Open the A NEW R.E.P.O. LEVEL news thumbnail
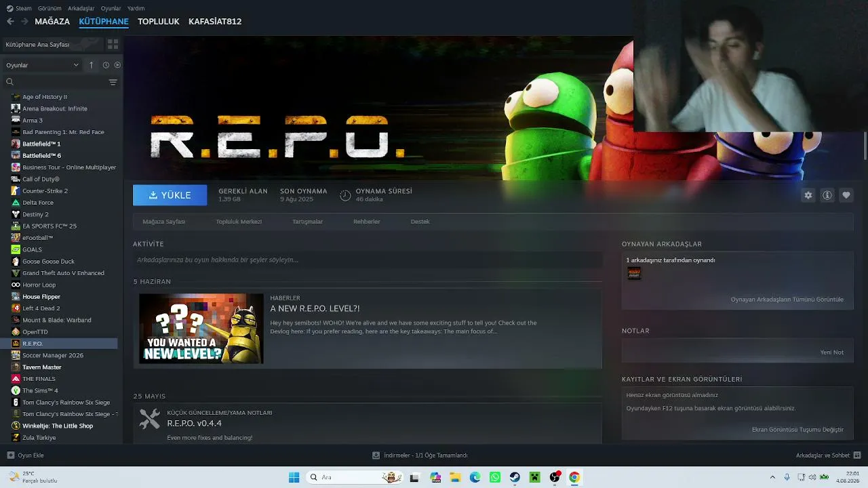 pyautogui.click(x=201, y=329)
